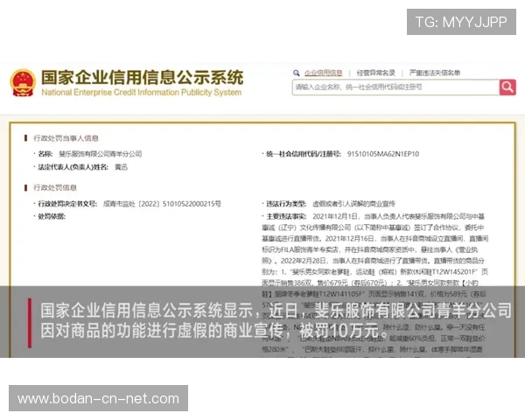Viewport: 525px width, 420px height.
Task: Click the 统一社会信用代码/注册号 label
Action: pyautogui.click(x=304, y=154)
